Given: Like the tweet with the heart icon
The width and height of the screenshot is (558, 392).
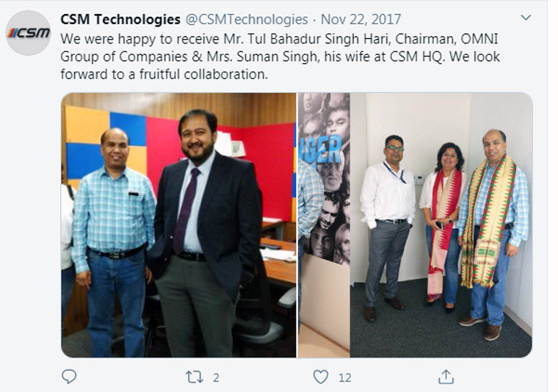Looking at the screenshot, I should (x=320, y=377).
